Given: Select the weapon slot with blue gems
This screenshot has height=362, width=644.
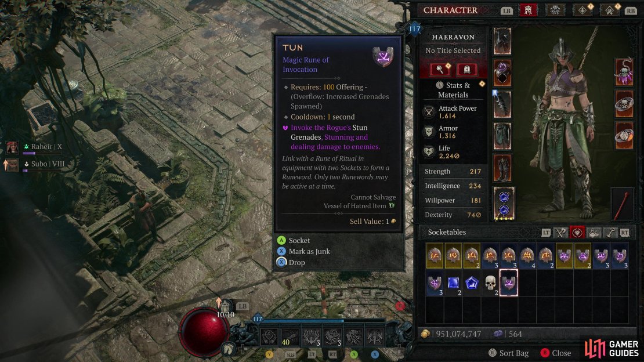Looking at the screenshot, I should tap(504, 204).
